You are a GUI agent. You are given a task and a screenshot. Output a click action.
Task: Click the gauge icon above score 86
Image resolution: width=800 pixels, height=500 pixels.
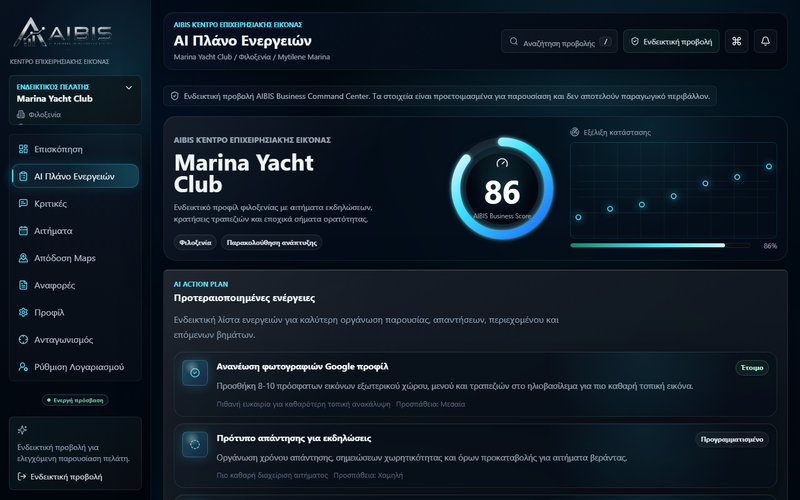(x=502, y=163)
